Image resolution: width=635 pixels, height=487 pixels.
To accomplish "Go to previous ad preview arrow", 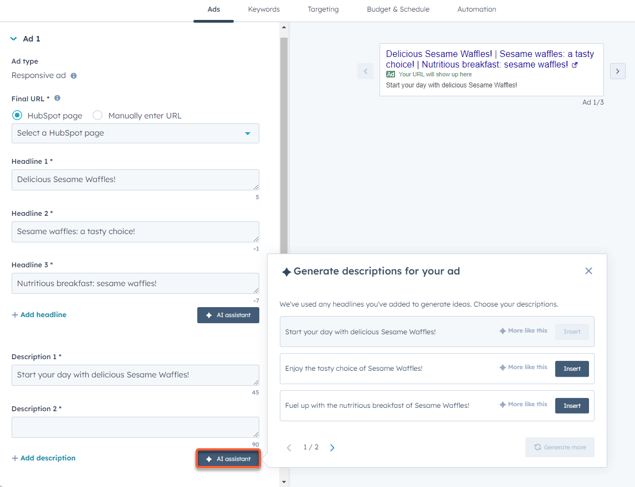I will (x=366, y=71).
